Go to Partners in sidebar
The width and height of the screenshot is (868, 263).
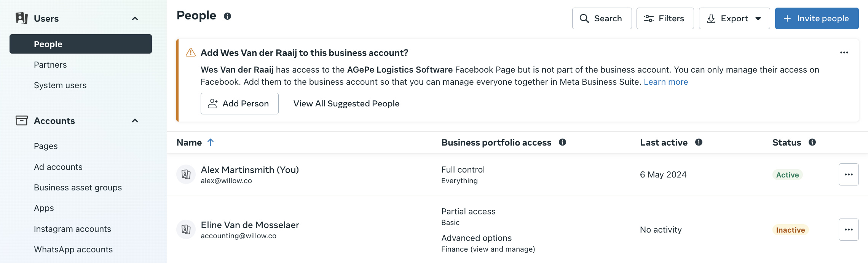tap(50, 65)
